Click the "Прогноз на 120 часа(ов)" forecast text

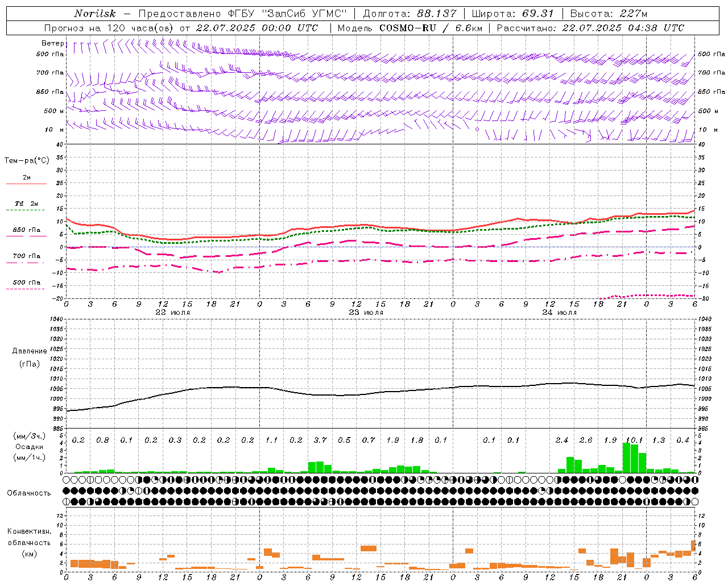pos(109,28)
